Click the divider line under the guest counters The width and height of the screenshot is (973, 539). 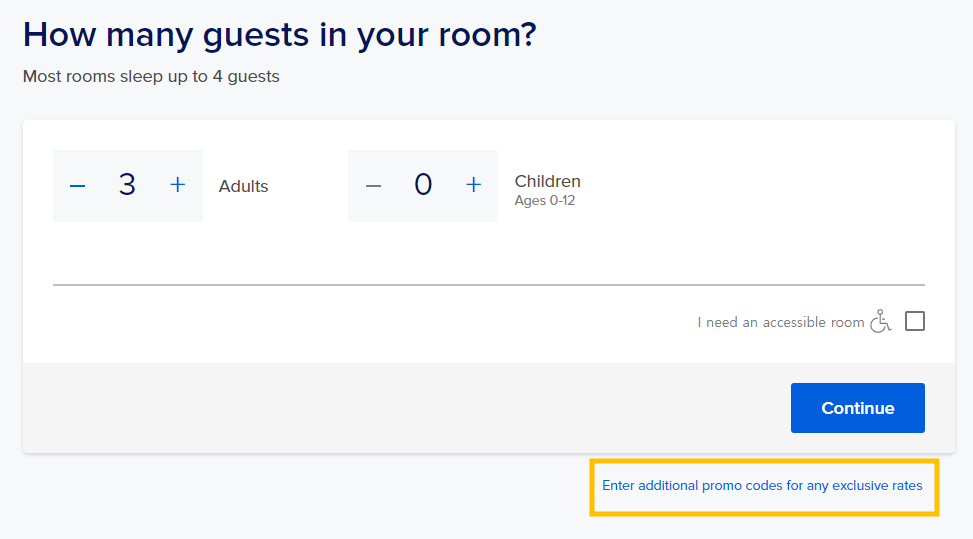(488, 285)
